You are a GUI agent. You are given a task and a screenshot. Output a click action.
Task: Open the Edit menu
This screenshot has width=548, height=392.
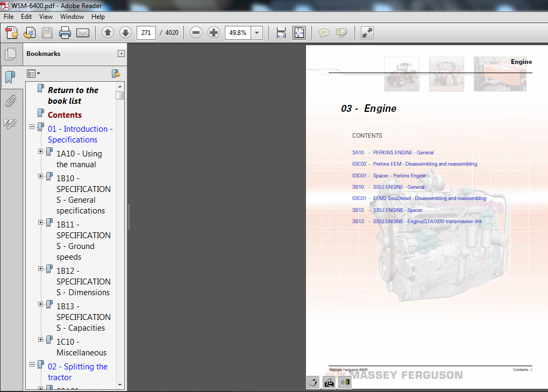click(x=26, y=17)
